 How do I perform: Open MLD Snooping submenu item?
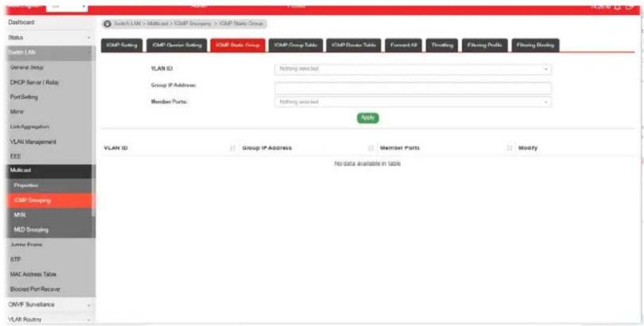pyautogui.click(x=49, y=230)
